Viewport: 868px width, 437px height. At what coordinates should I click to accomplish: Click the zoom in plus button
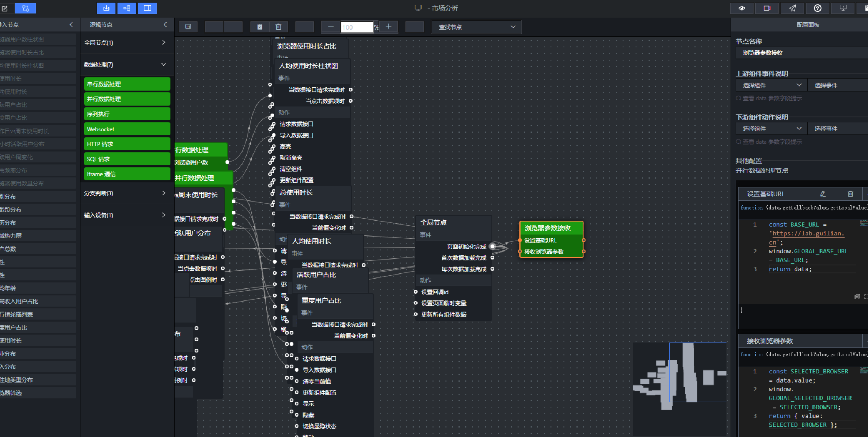[389, 27]
